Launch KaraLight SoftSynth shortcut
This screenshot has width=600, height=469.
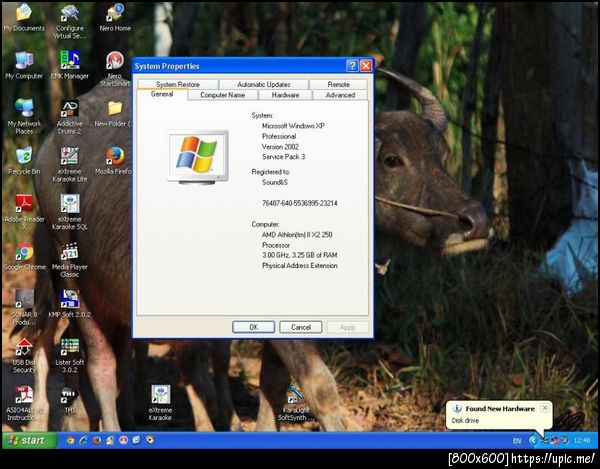click(295, 403)
